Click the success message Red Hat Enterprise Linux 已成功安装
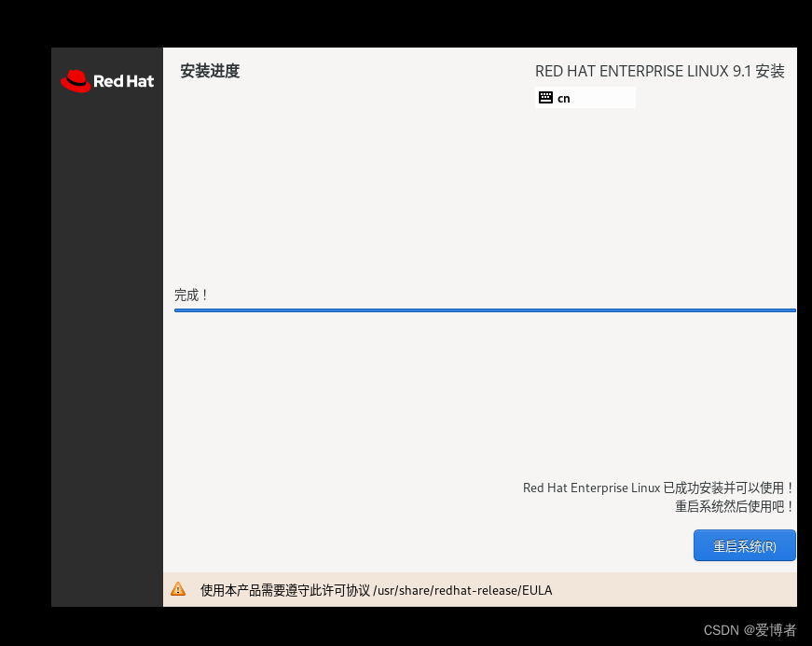 [x=657, y=488]
